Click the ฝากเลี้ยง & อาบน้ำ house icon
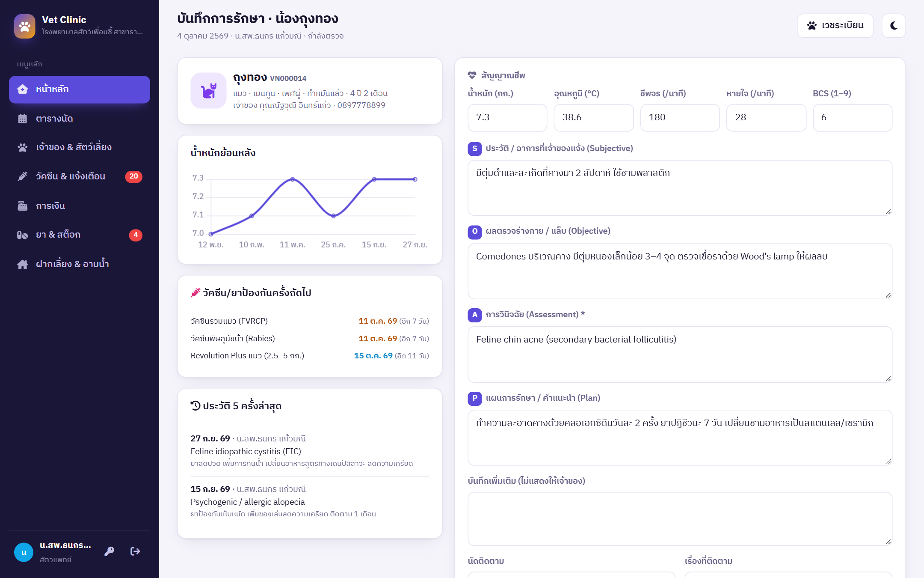924x578 pixels. click(23, 264)
